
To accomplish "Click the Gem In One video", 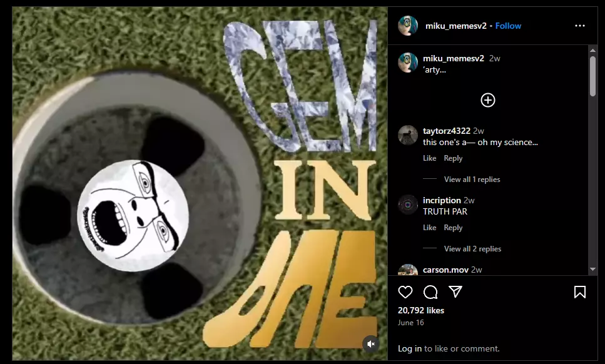I will [x=200, y=183].
